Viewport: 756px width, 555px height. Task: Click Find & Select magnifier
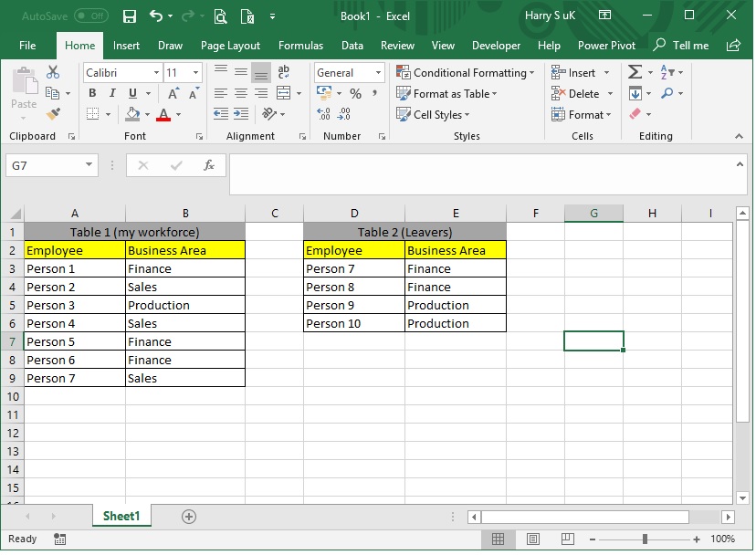[x=667, y=93]
